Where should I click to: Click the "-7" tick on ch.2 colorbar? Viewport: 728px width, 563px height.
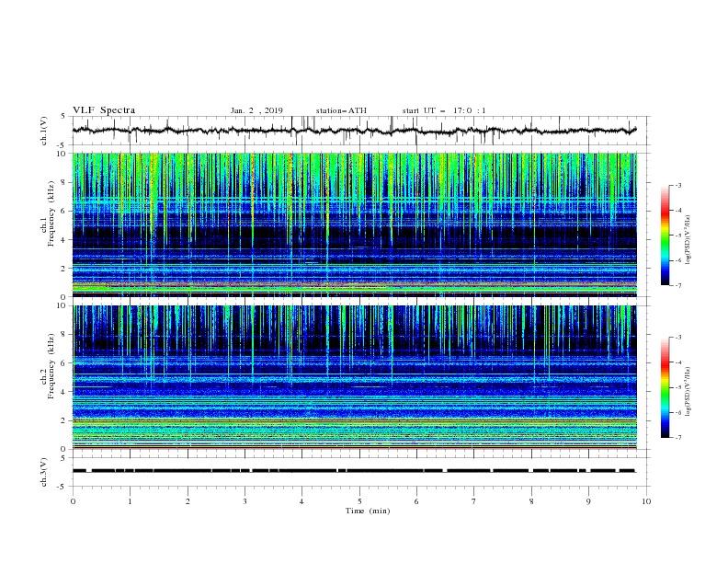[677, 438]
